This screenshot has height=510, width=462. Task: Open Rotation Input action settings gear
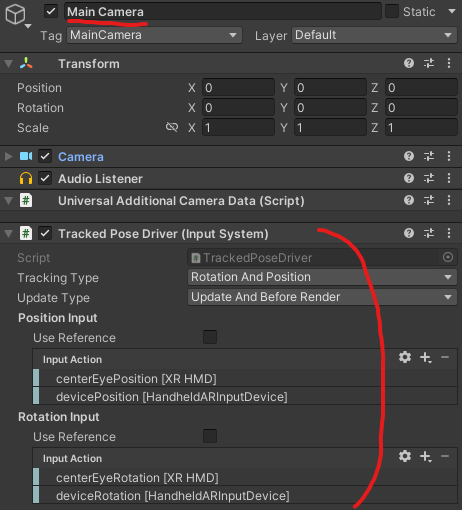[405, 456]
